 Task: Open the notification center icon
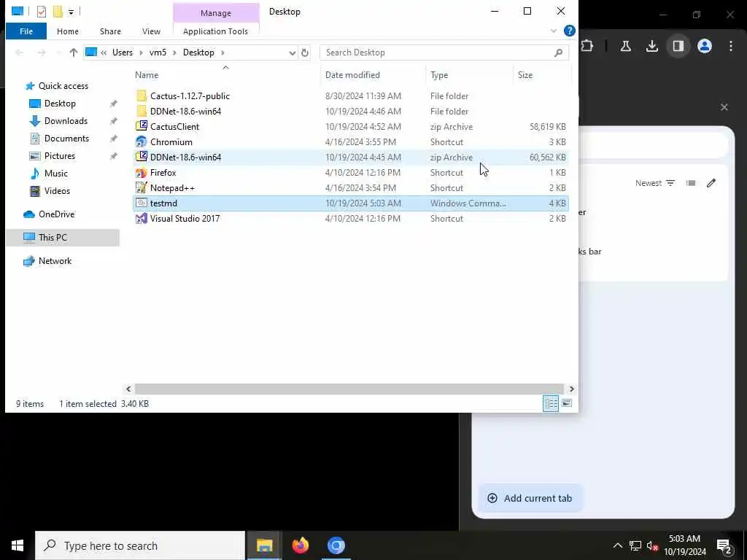click(x=724, y=546)
